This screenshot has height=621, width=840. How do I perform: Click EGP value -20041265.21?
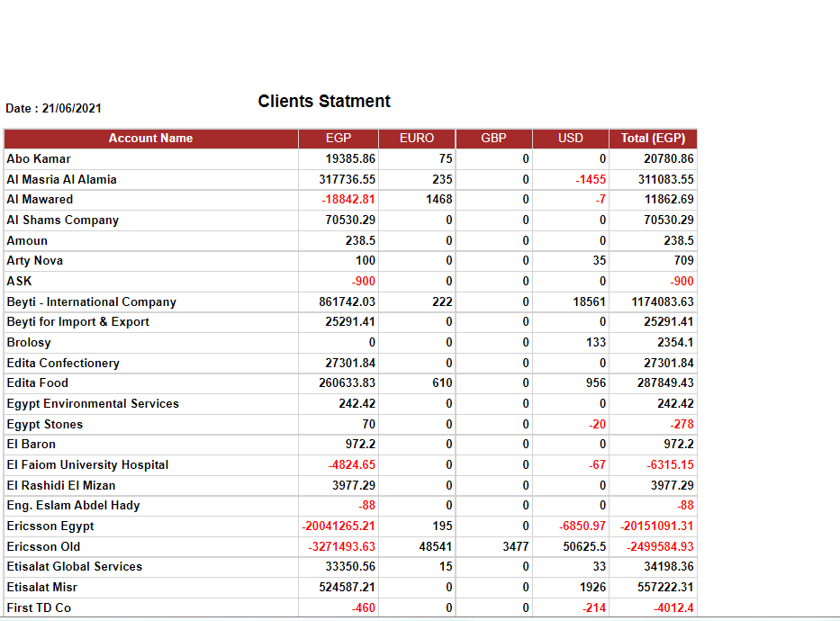(339, 526)
